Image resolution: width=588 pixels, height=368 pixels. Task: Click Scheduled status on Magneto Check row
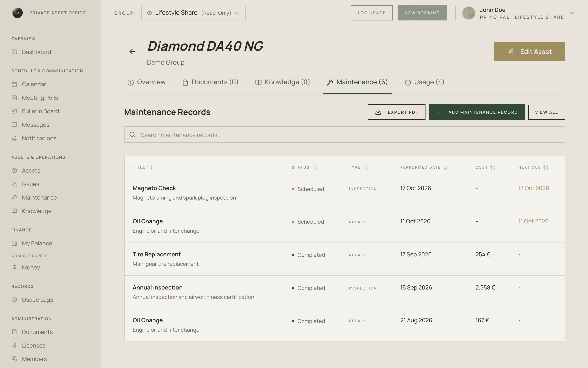click(x=308, y=189)
